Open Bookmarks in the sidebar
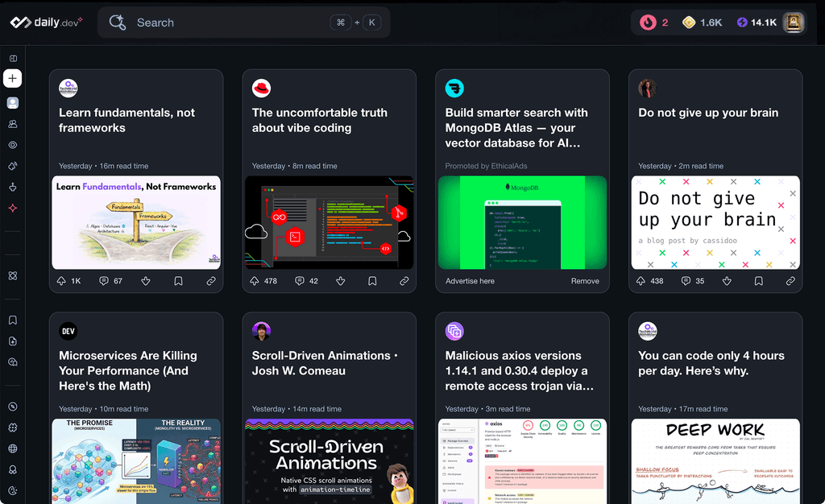The height and width of the screenshot is (504, 825). 13,320
